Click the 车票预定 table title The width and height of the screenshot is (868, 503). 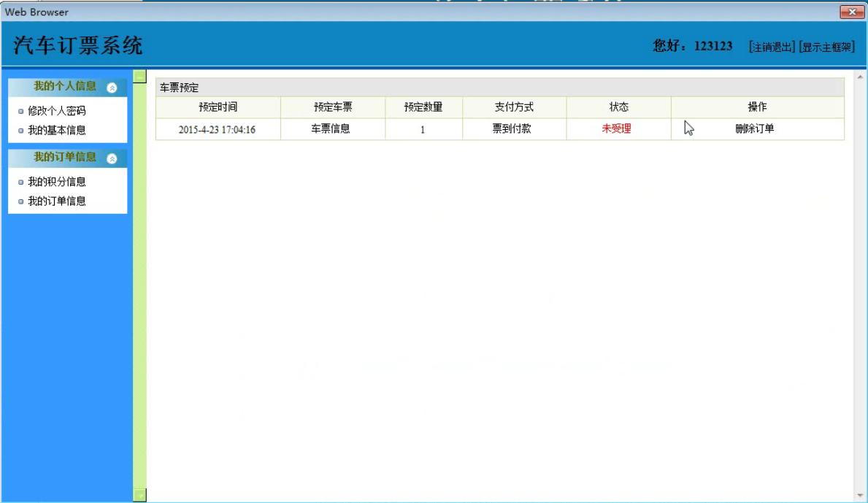click(180, 88)
